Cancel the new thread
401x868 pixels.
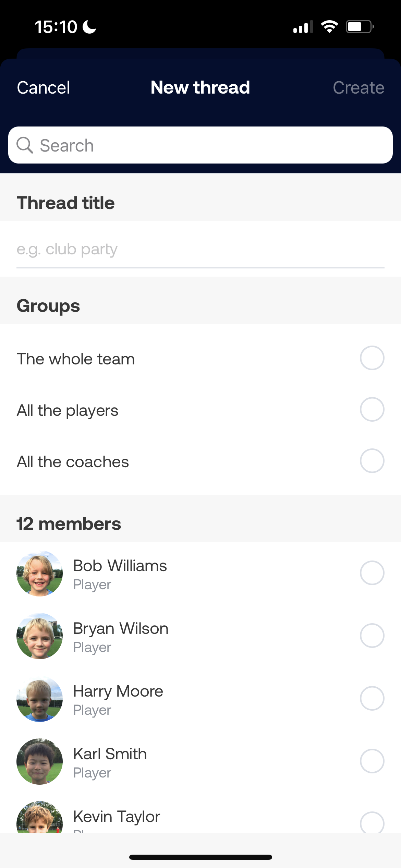pos(44,88)
